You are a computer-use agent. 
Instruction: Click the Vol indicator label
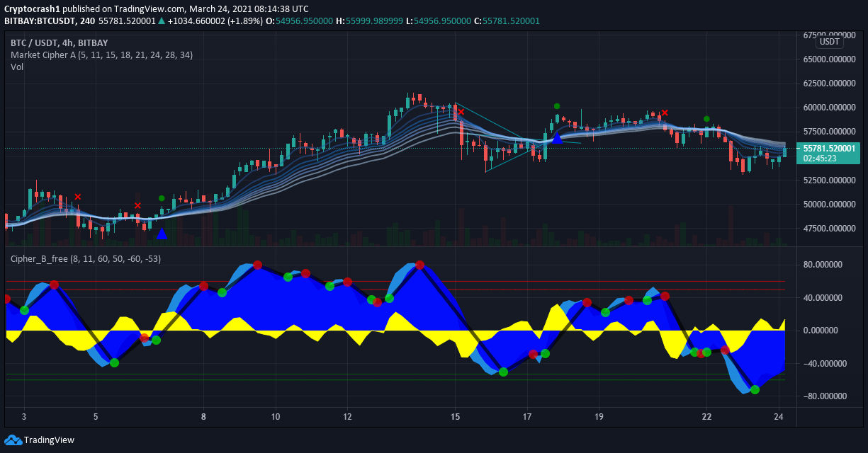(x=17, y=67)
